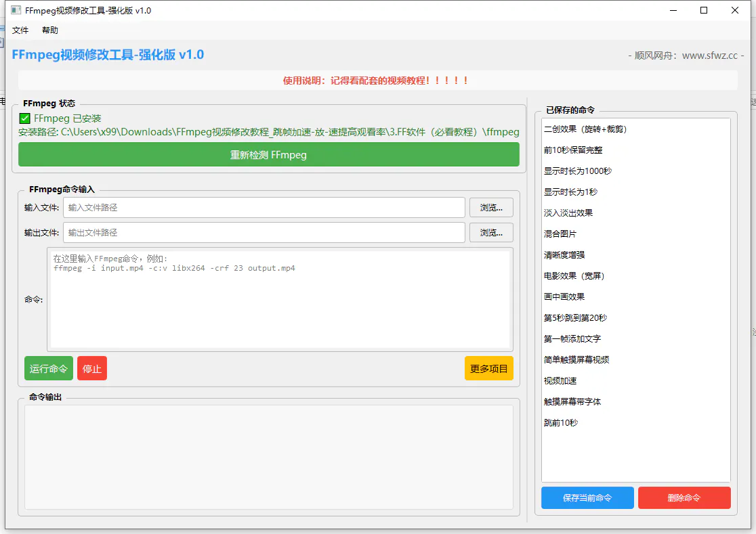Save current command via 保存当前命令
The image size is (756, 534).
click(587, 497)
